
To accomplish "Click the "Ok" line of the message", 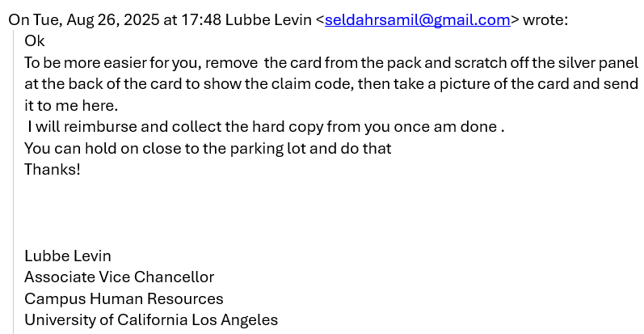I will tap(35, 41).
